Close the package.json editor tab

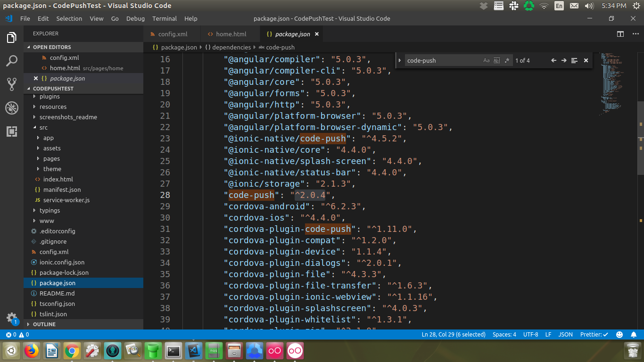(317, 34)
